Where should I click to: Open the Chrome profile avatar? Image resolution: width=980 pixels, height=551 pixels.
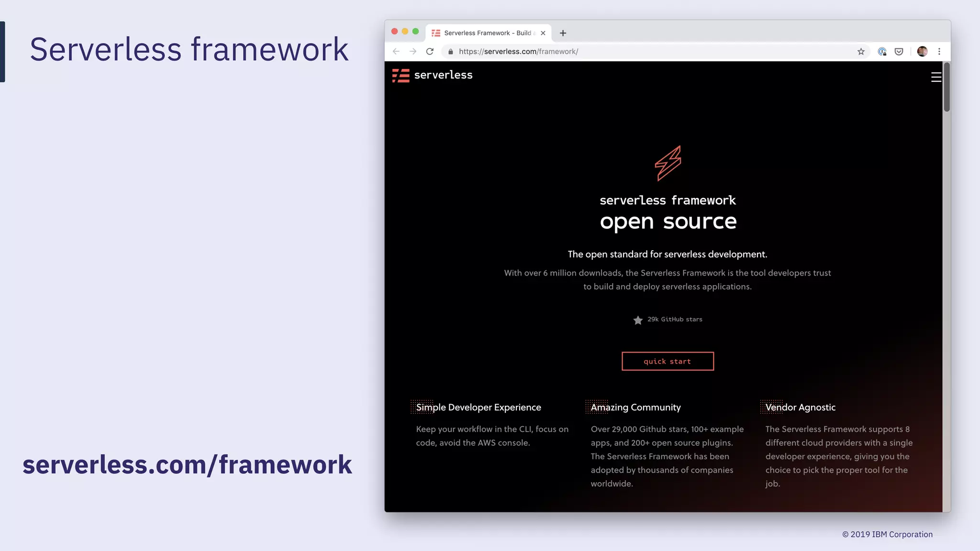922,52
